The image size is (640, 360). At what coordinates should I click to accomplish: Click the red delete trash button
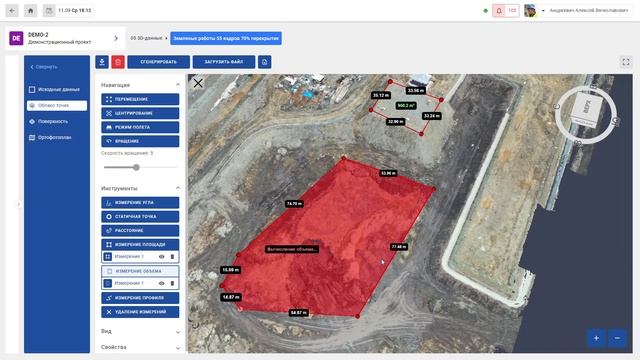pos(118,62)
